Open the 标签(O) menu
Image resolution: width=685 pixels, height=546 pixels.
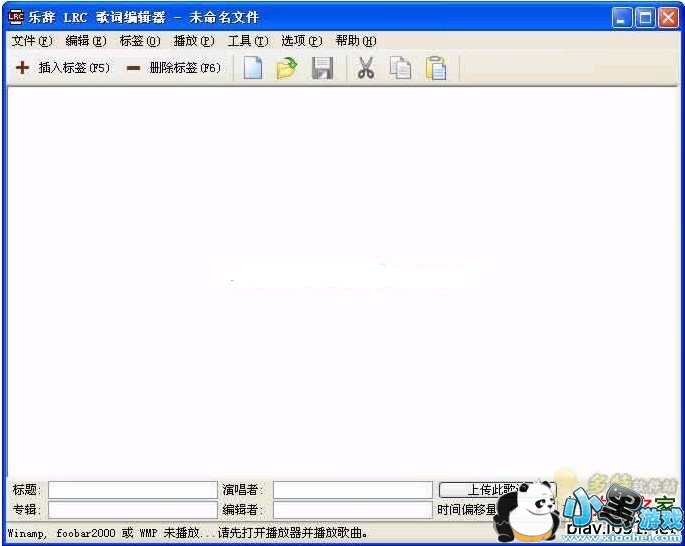pos(140,41)
